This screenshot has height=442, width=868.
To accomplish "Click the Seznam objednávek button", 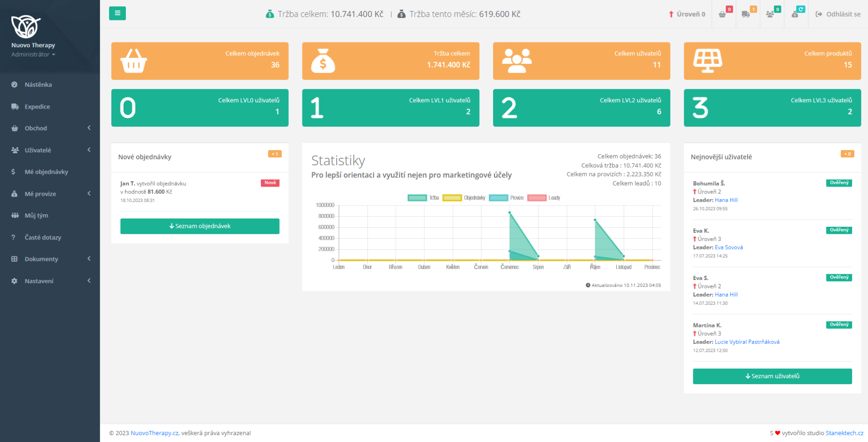I will point(200,226).
